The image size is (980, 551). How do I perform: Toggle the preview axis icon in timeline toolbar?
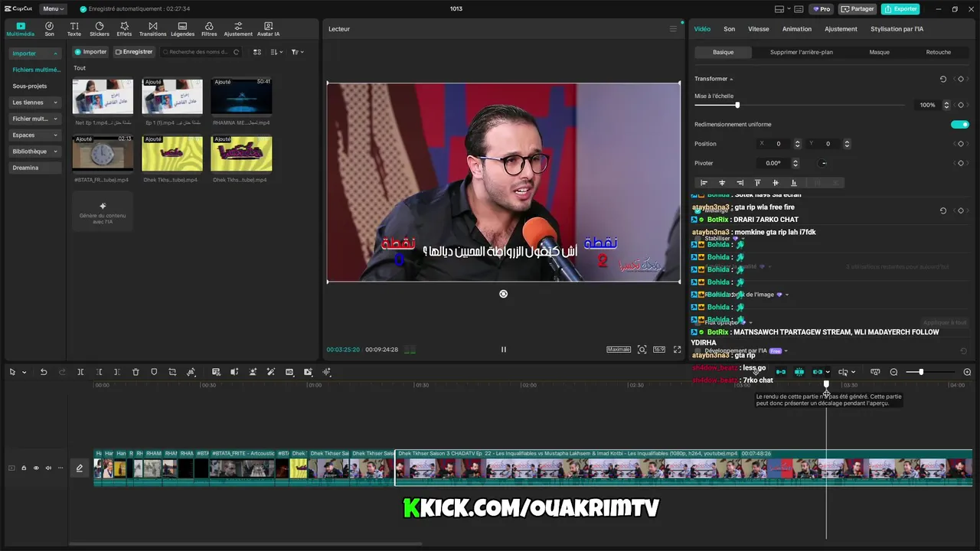click(843, 372)
